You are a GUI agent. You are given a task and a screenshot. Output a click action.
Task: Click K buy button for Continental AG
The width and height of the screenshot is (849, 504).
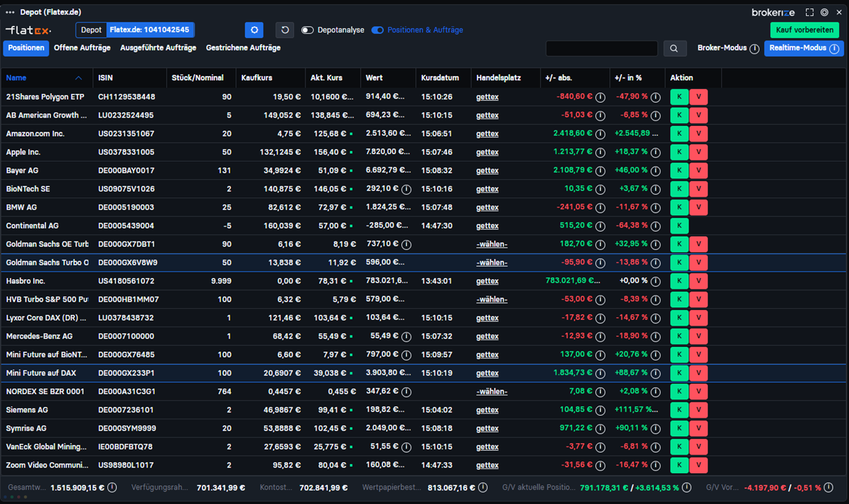pos(679,225)
